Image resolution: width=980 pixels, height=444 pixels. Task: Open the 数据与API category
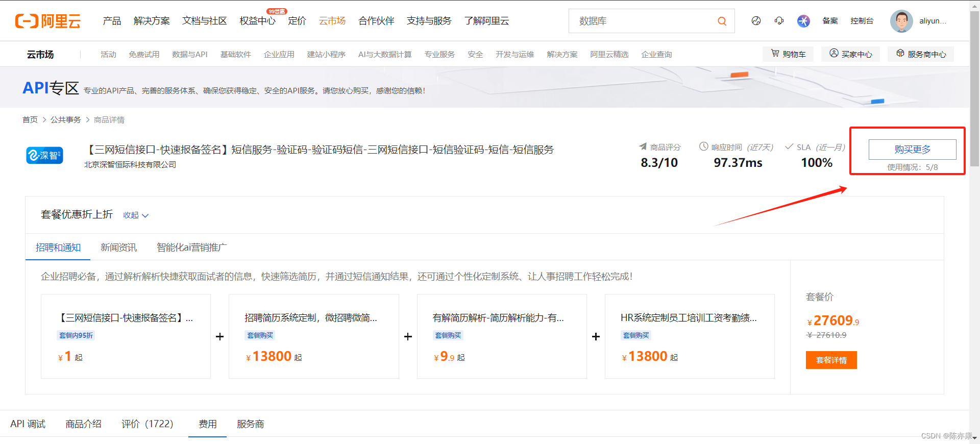click(190, 54)
